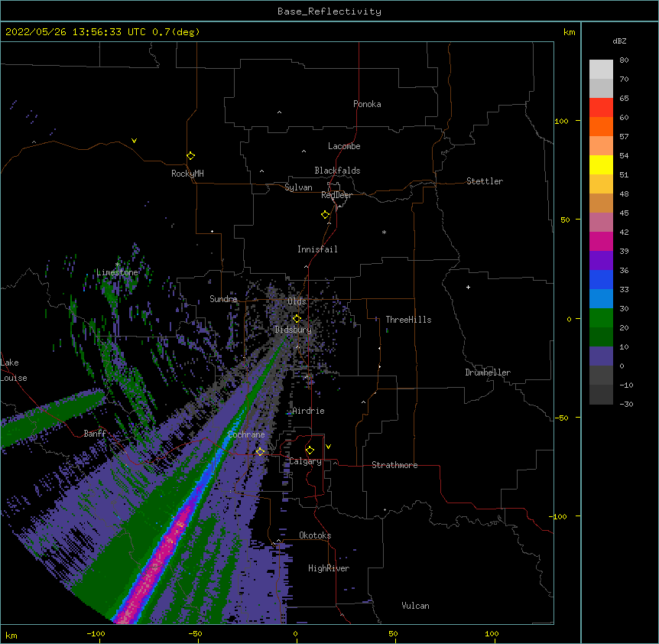The image size is (659, 644).
Task: Click the Sundre town label
Action: (x=223, y=299)
